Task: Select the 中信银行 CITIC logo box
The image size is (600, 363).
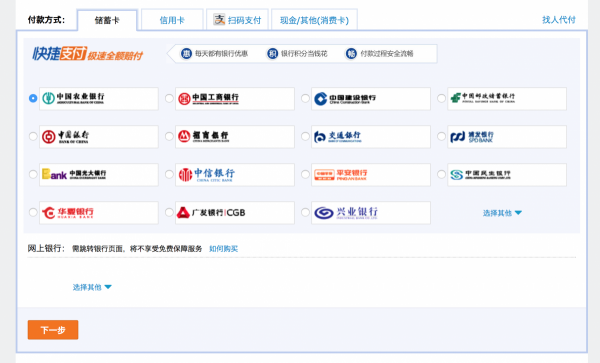Action: click(x=235, y=175)
